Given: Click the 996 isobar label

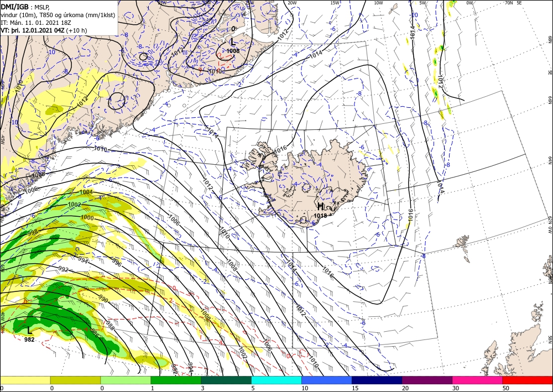Looking at the screenshot, I should pyautogui.click(x=116, y=263).
